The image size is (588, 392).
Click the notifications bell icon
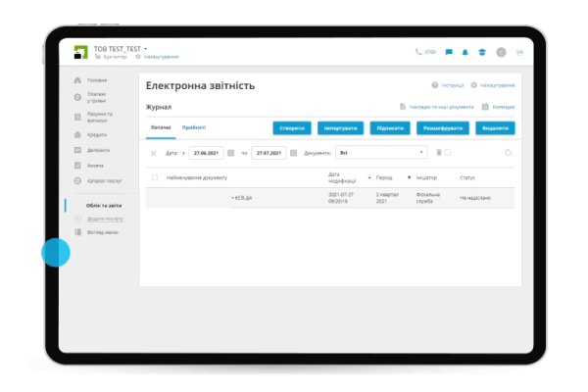click(465, 52)
